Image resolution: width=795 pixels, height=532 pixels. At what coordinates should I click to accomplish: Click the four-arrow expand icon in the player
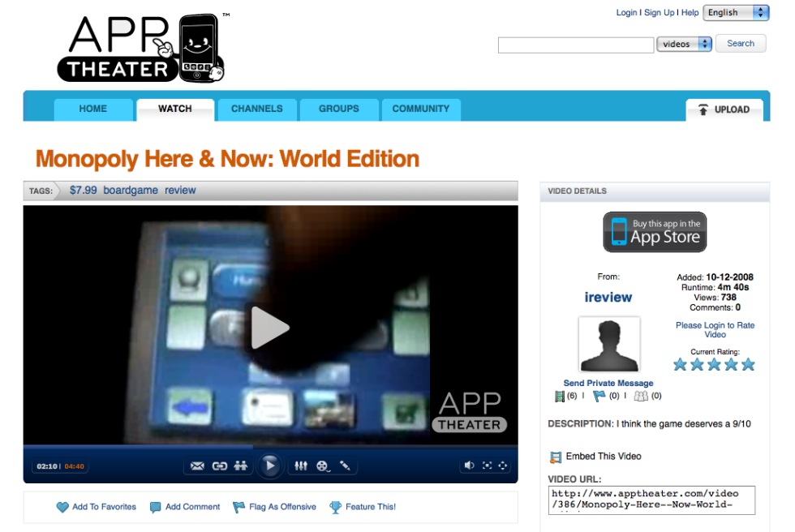click(502, 466)
